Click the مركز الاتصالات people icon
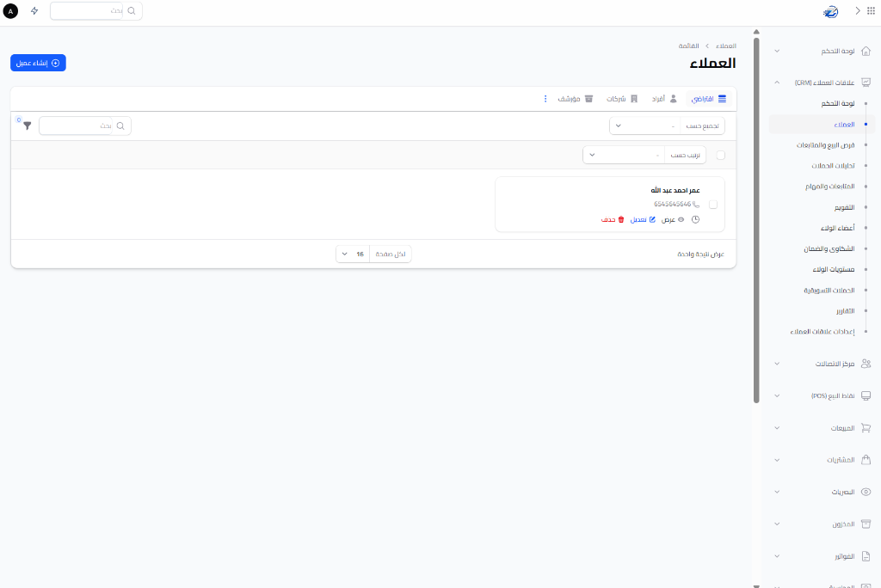 866,364
